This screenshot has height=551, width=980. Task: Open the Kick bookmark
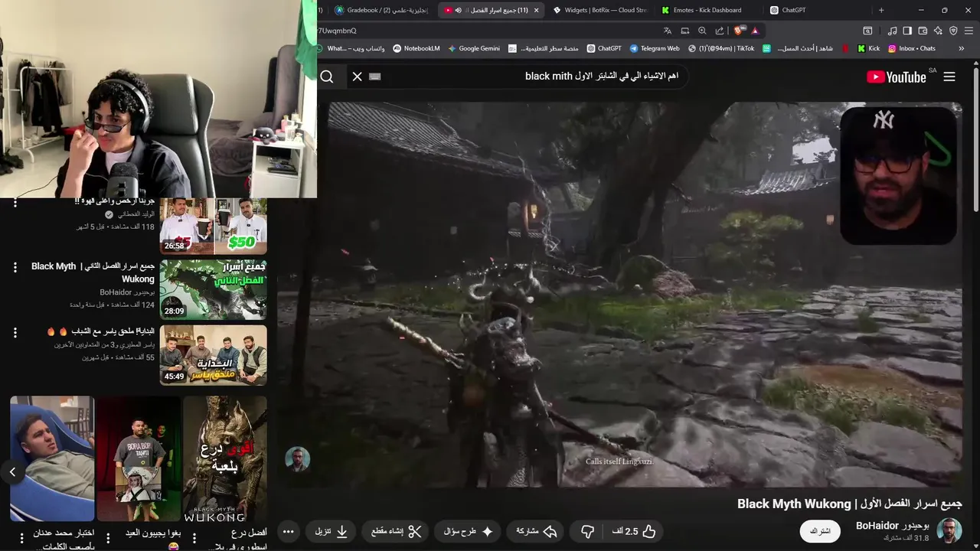coord(868,48)
